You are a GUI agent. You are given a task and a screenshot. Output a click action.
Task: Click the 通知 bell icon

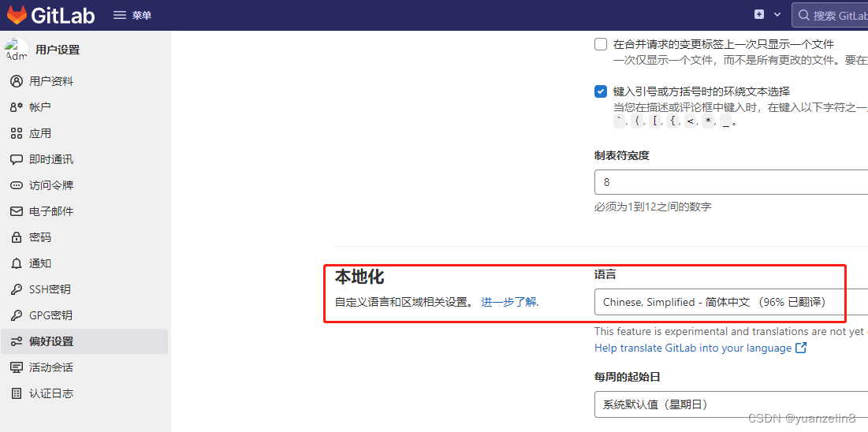[17, 263]
